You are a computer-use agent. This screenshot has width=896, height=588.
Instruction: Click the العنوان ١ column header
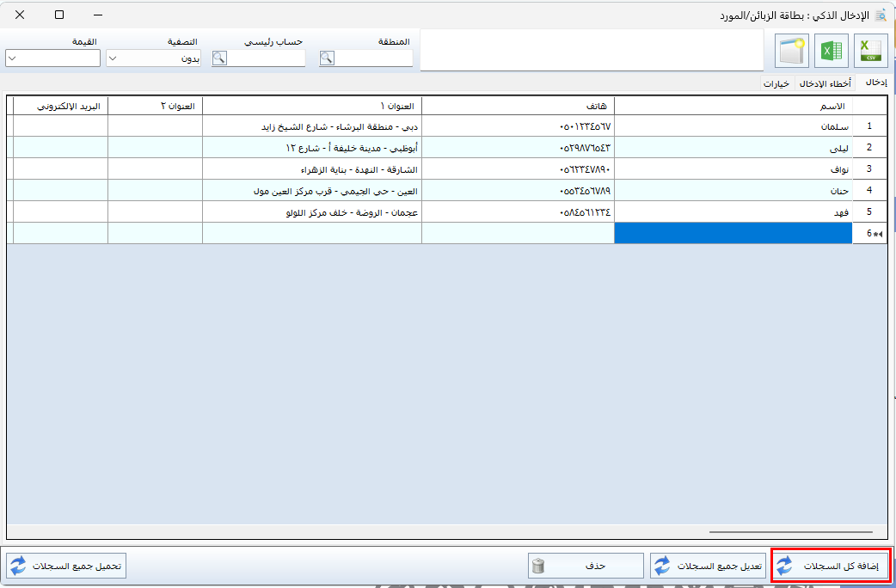tap(312, 106)
